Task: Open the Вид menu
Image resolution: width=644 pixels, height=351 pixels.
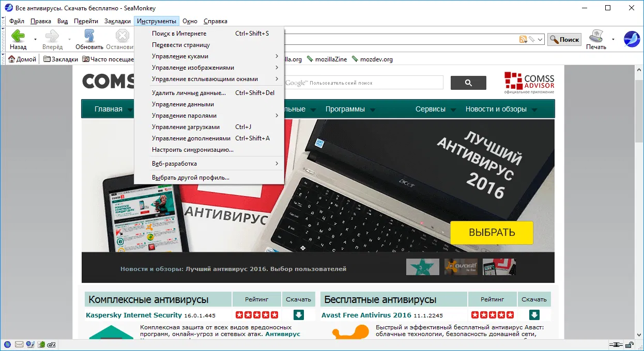Action: (63, 21)
